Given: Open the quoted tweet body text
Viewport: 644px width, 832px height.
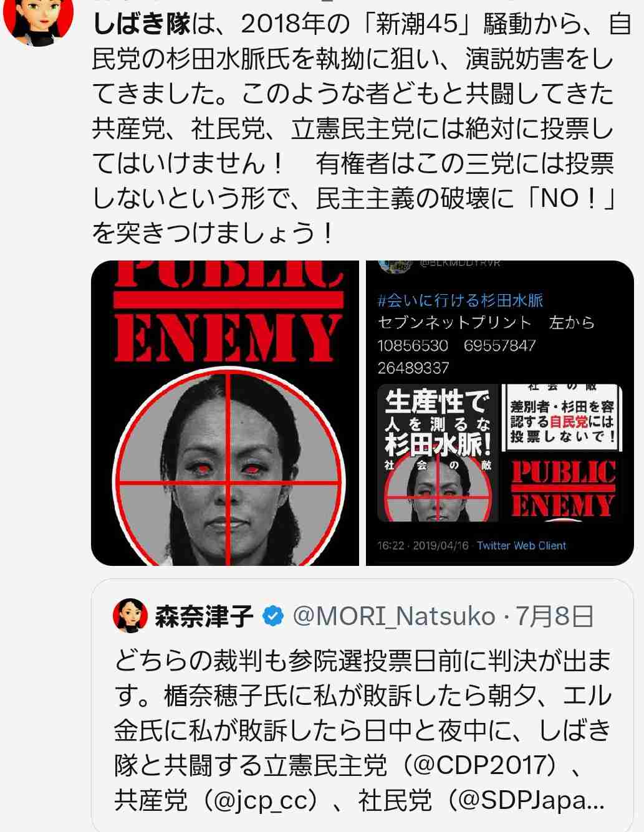Looking at the screenshot, I should coord(362,730).
